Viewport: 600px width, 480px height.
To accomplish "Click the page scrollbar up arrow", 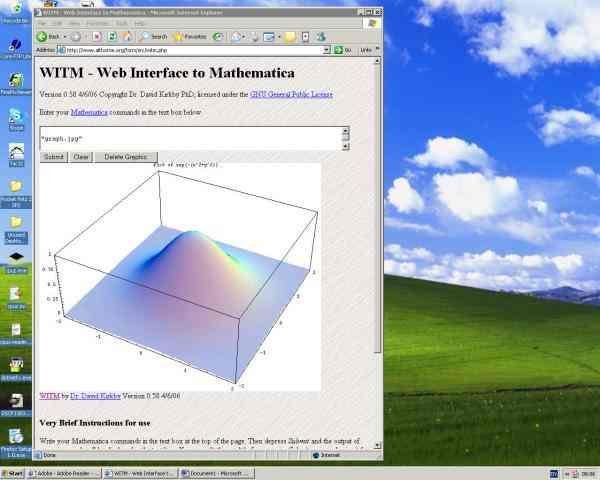I will pyautogui.click(x=377, y=61).
